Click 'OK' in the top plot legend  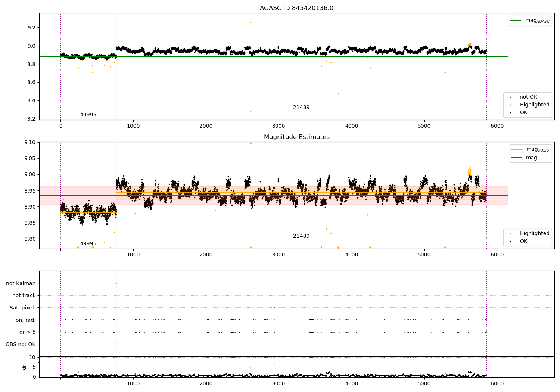coord(523,113)
